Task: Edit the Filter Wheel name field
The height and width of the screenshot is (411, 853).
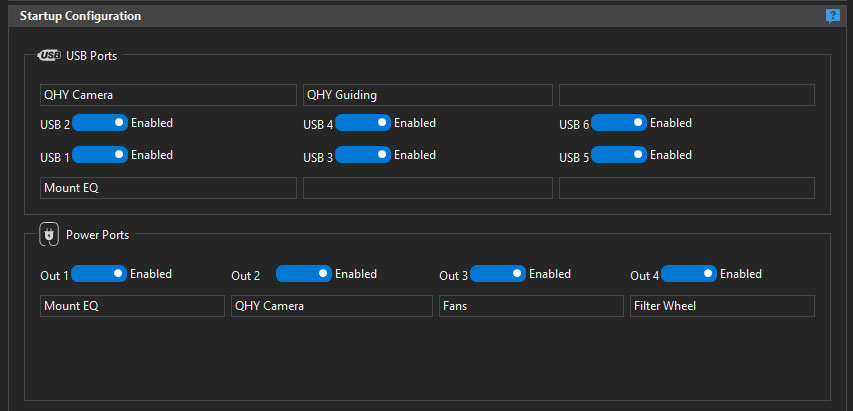Action: point(722,306)
